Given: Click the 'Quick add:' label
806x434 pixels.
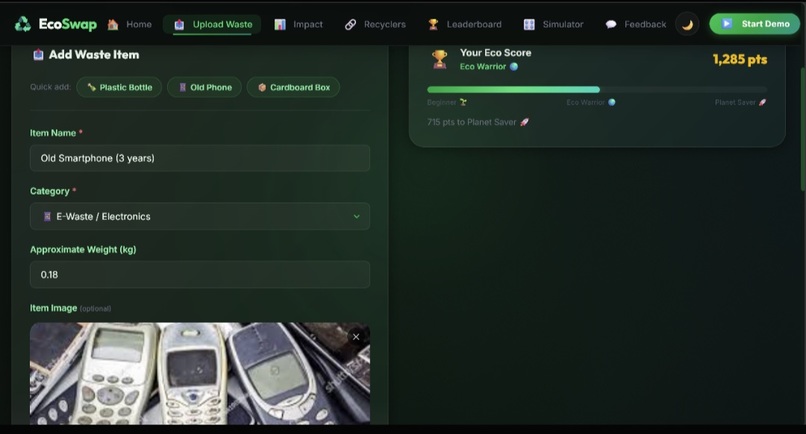Looking at the screenshot, I should pyautogui.click(x=50, y=87).
